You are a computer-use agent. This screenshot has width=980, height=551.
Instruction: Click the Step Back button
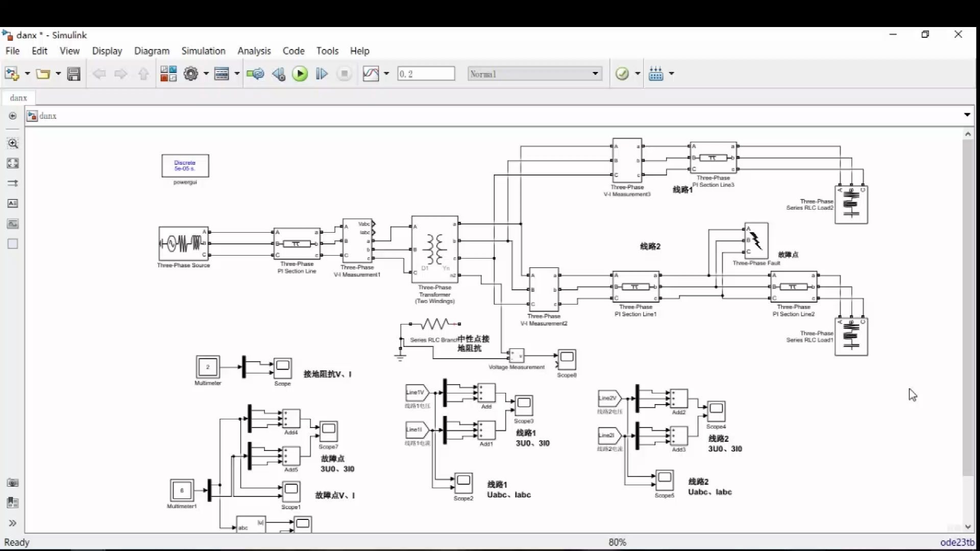point(279,74)
